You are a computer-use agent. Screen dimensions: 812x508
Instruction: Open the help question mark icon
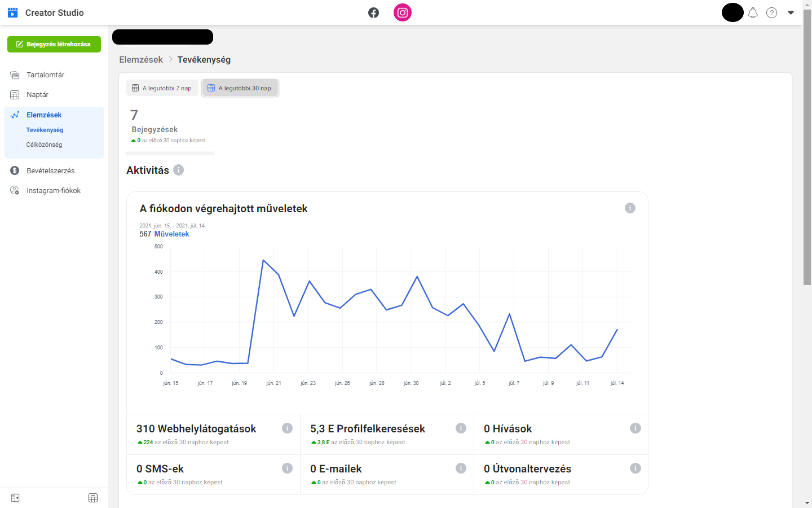pos(771,12)
